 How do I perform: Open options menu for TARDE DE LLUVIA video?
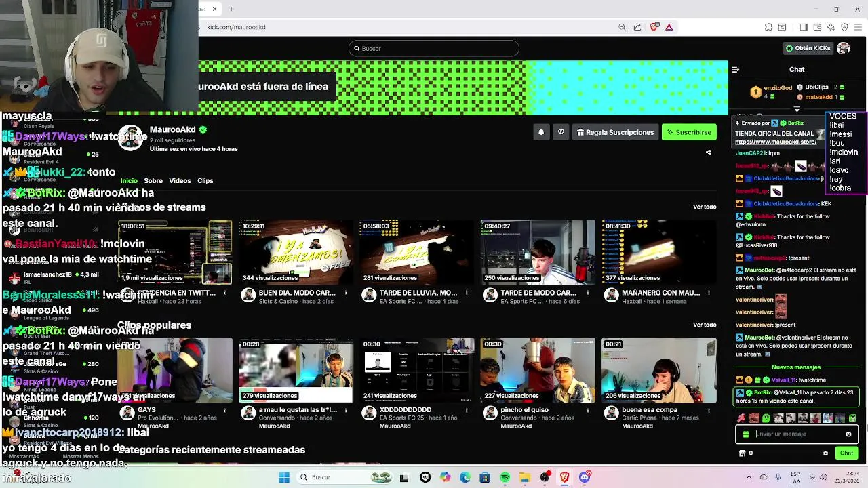[x=467, y=293]
